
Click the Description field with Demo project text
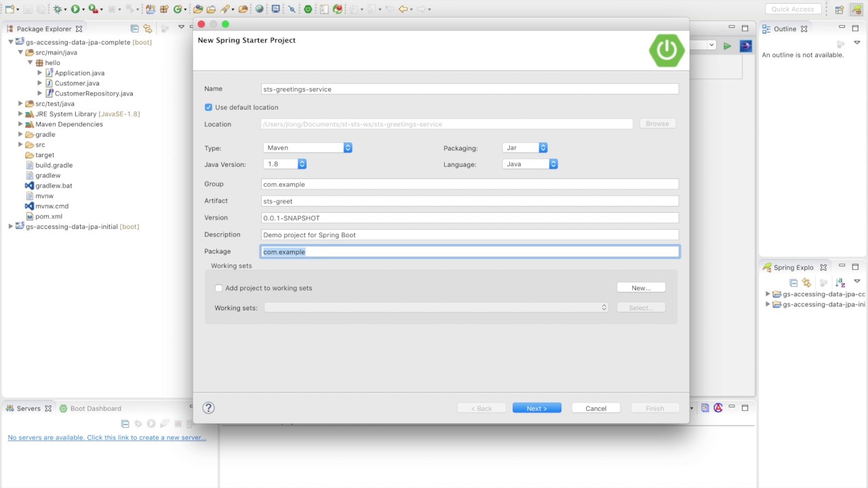[470, 235]
